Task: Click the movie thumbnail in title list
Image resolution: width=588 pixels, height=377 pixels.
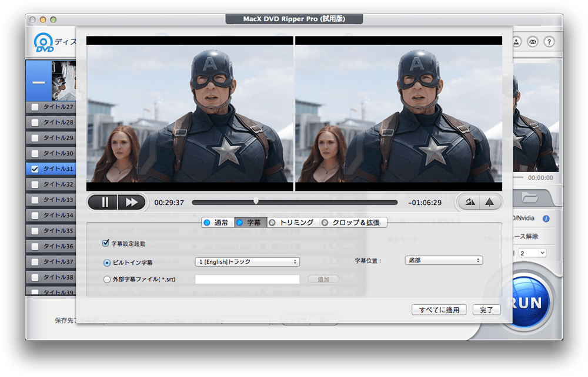Action: 64,81
